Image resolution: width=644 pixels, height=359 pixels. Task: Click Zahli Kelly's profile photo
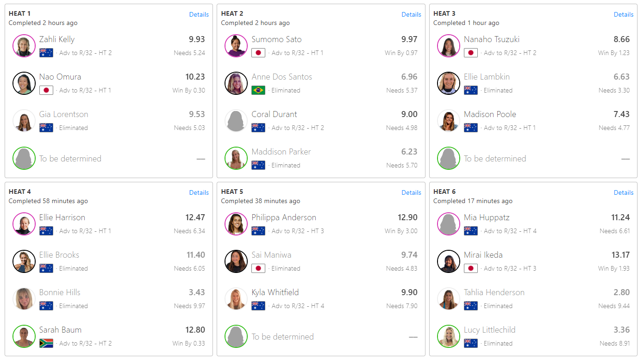point(24,46)
